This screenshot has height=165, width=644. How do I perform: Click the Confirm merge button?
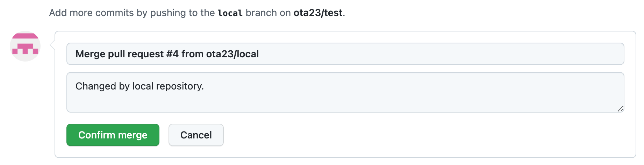coord(113,135)
